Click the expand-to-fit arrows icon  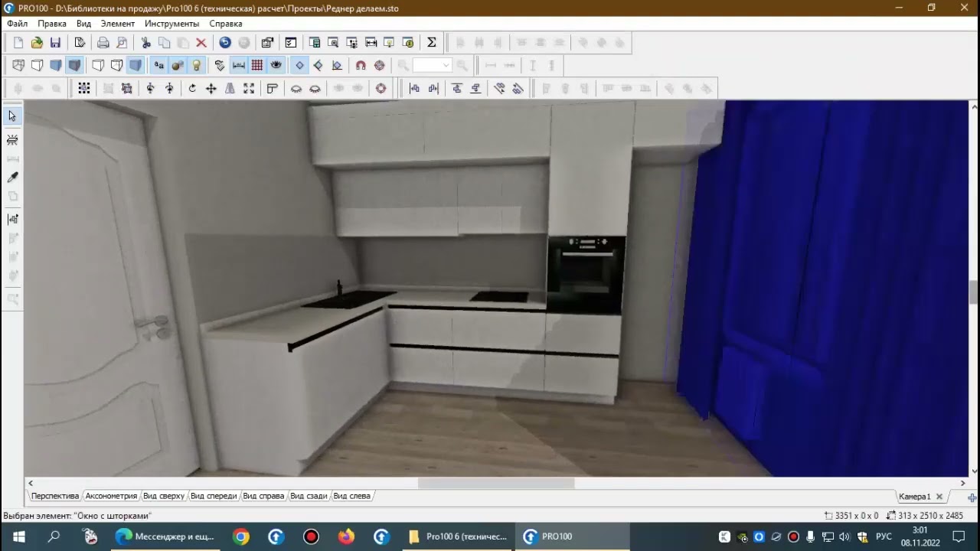point(249,89)
